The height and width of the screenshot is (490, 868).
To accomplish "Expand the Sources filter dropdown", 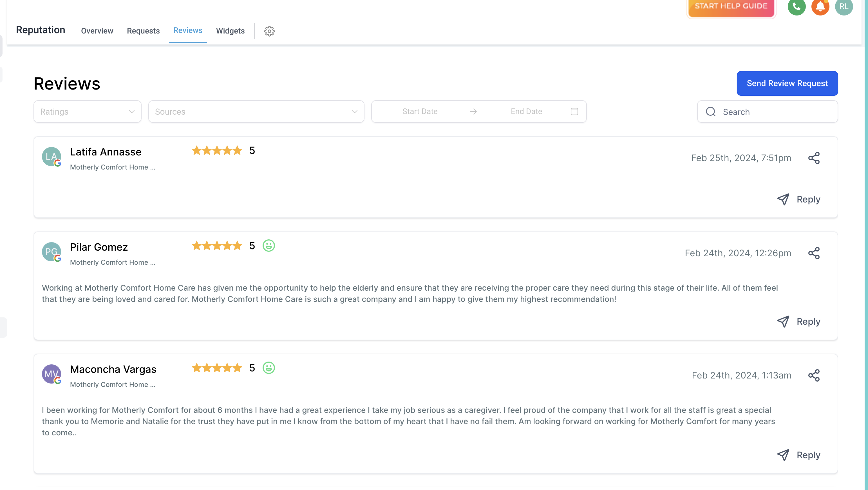I will 256,112.
